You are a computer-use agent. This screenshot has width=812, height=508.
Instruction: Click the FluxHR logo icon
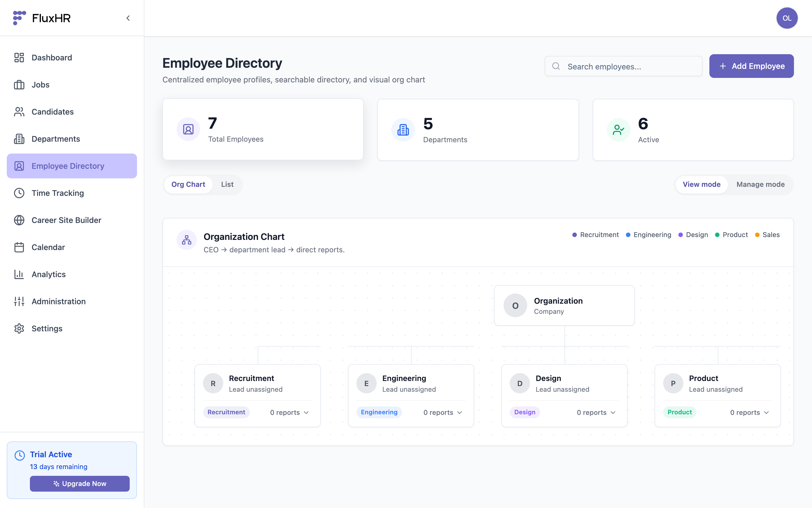pyautogui.click(x=19, y=18)
